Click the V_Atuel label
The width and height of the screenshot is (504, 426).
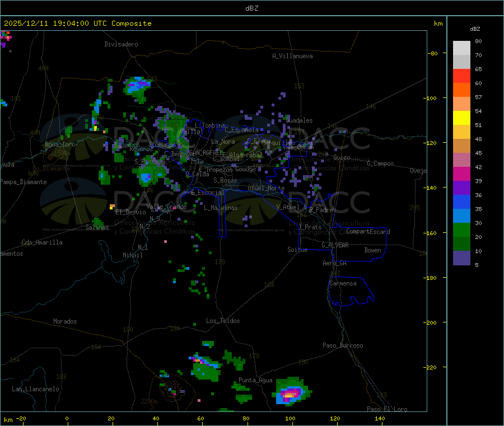[x=288, y=207]
